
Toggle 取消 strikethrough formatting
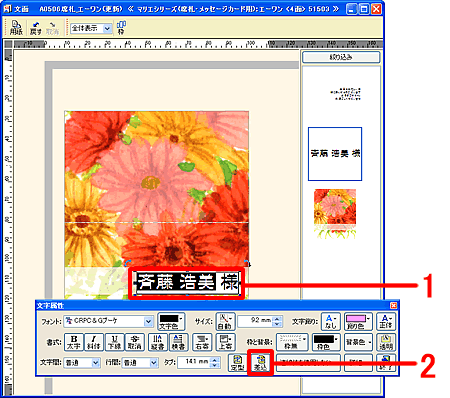pos(135,342)
